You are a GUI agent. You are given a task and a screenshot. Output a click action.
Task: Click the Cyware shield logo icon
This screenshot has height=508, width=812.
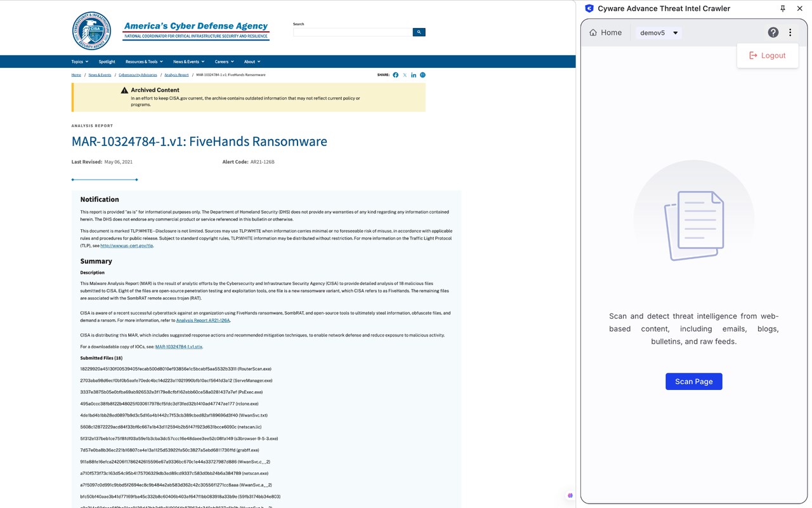[589, 8]
